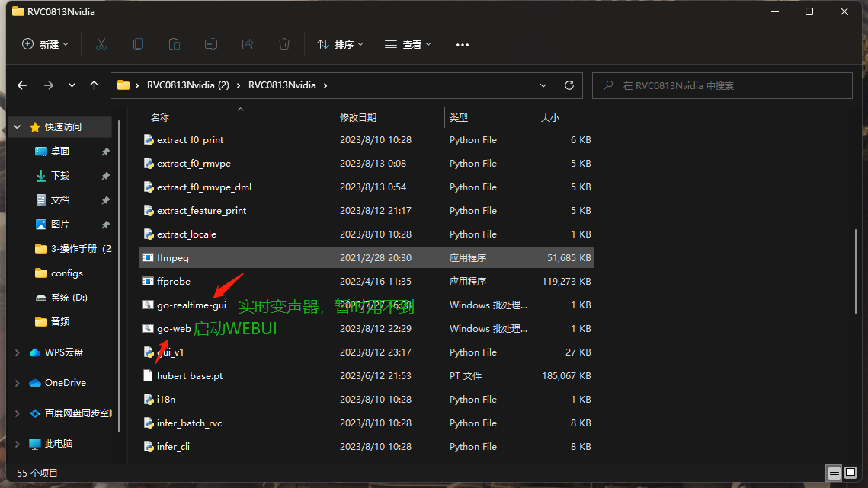This screenshot has width=868, height=488.
Task: Delete selected ffmpeg file via trash icon
Action: (283, 44)
